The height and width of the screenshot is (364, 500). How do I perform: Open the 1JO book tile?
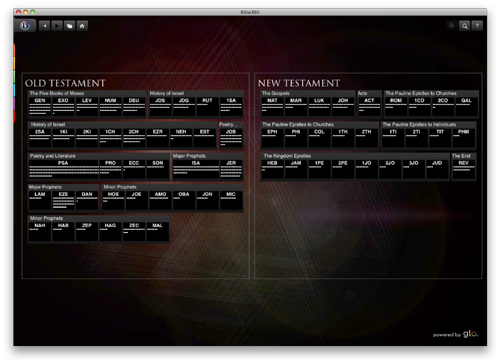[x=367, y=169]
